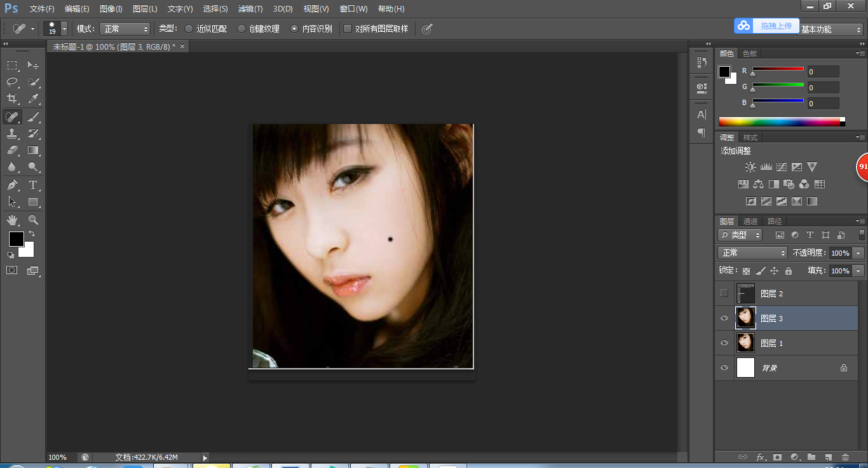Switch to the 样式 tab
The image size is (868, 468).
750,137
